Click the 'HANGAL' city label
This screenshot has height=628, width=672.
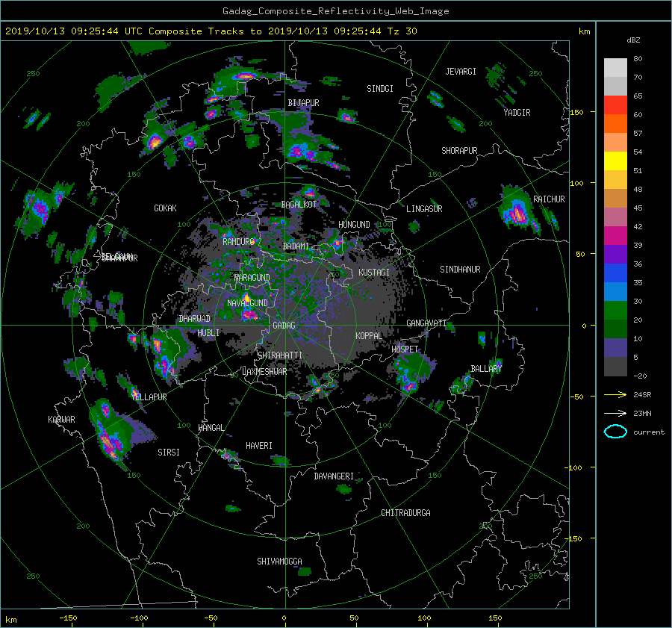point(211,428)
